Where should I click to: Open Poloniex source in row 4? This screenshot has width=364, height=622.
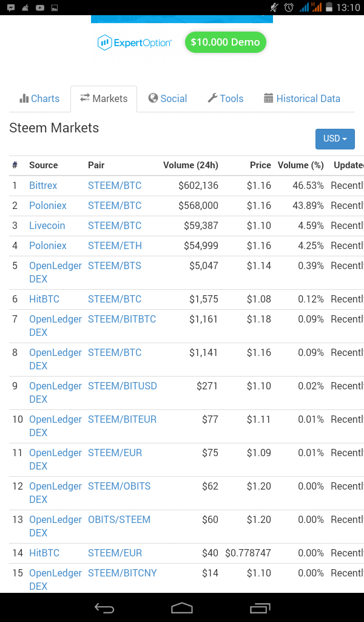click(48, 245)
